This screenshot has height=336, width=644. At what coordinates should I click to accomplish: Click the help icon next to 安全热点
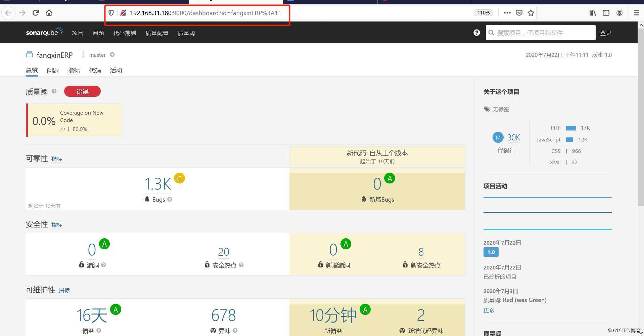point(241,265)
